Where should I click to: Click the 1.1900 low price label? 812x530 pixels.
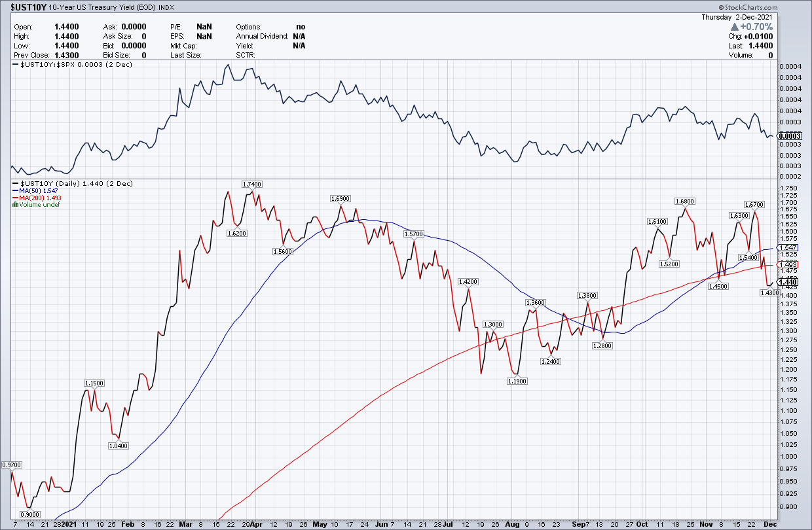tap(518, 380)
